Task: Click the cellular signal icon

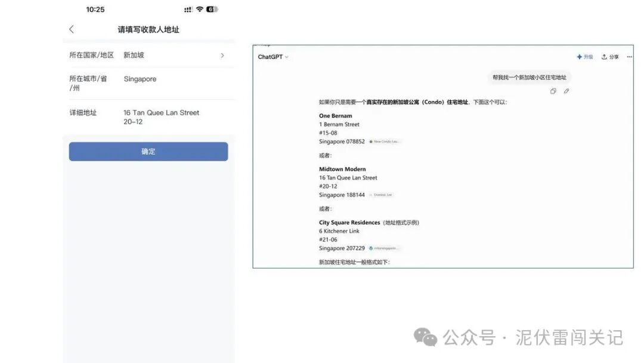Action: point(188,10)
